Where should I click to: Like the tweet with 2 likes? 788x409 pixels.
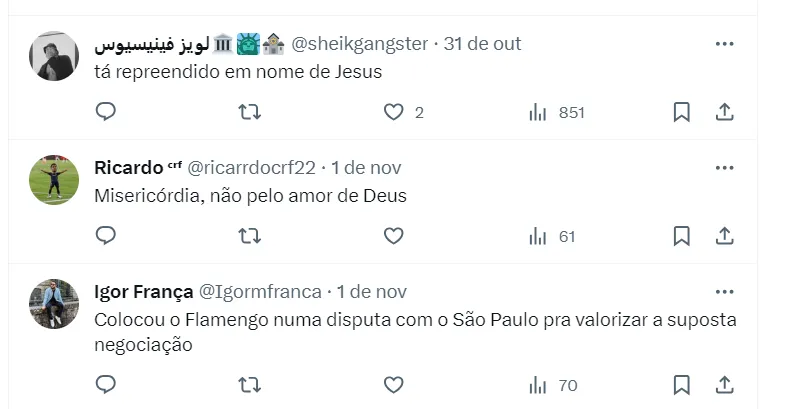coord(394,112)
